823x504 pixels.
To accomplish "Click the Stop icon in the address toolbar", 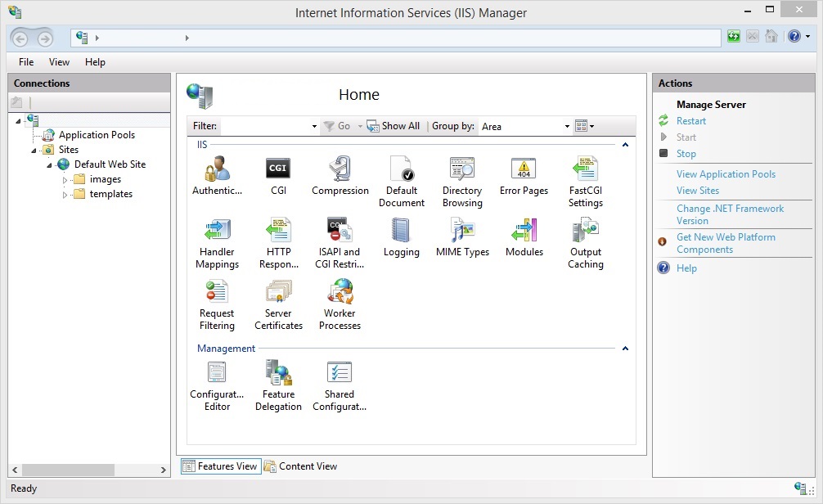I will [752, 36].
